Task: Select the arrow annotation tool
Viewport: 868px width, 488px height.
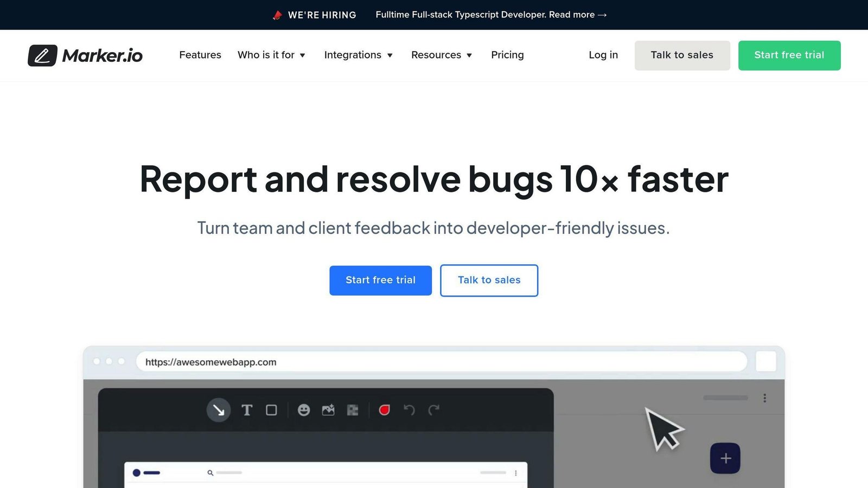Action: tap(219, 410)
